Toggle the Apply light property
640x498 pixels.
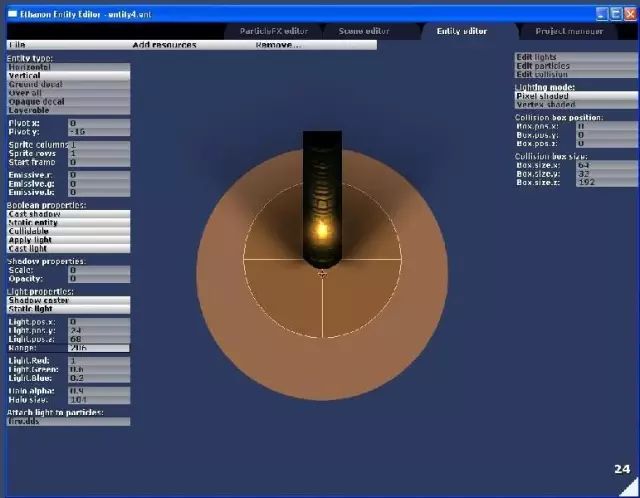coord(69,240)
